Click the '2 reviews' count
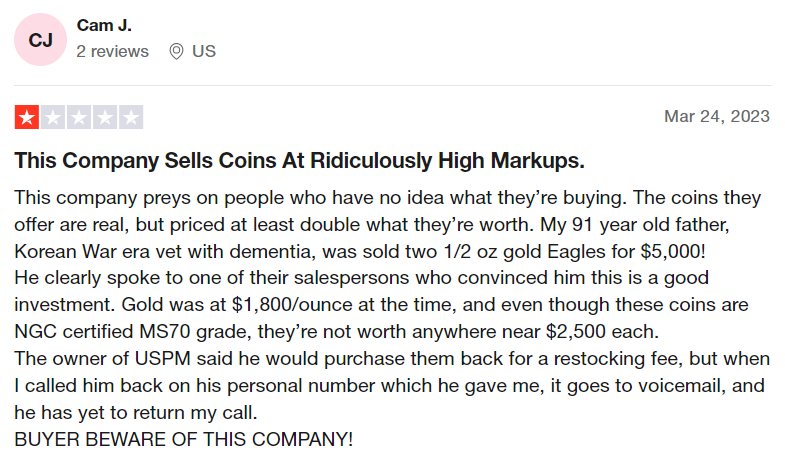 [113, 51]
